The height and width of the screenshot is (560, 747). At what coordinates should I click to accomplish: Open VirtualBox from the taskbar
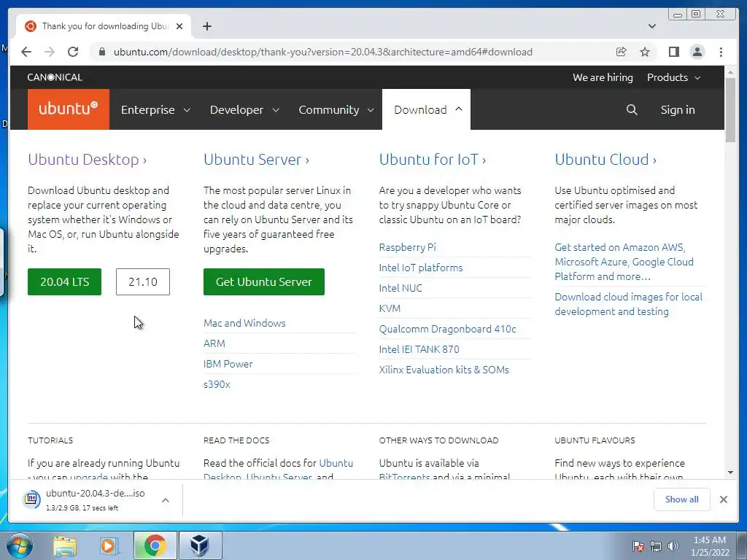click(x=200, y=545)
